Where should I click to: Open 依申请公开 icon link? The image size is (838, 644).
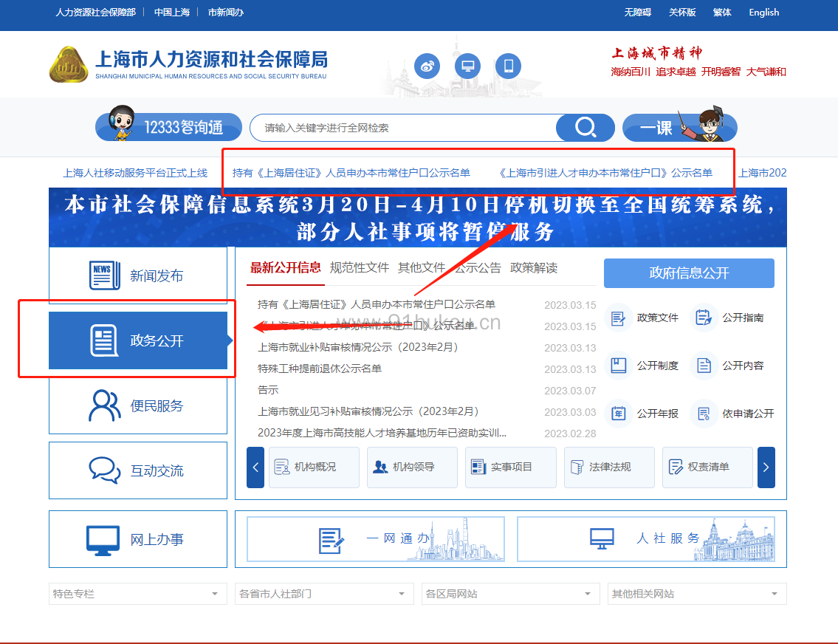tap(704, 414)
